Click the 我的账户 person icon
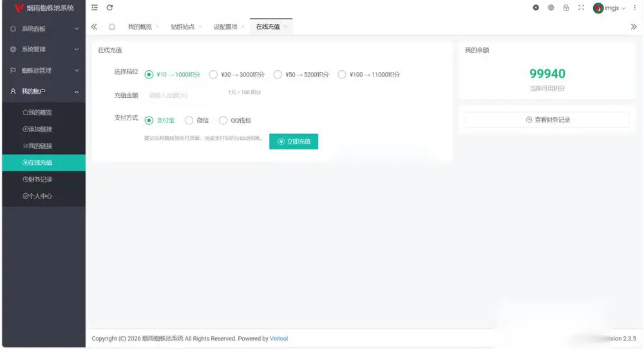Viewport: 644px width, 349px height. pyautogui.click(x=13, y=91)
